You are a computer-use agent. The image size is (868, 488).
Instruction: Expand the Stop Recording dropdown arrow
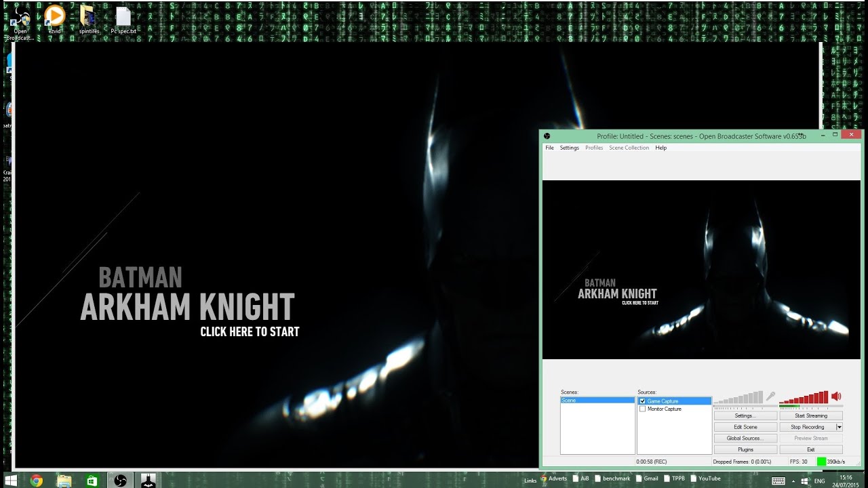point(840,427)
